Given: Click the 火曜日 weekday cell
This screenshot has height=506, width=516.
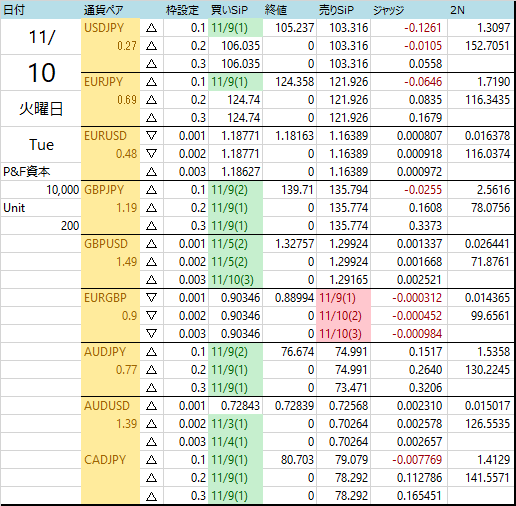Looking at the screenshot, I should 41,109.
